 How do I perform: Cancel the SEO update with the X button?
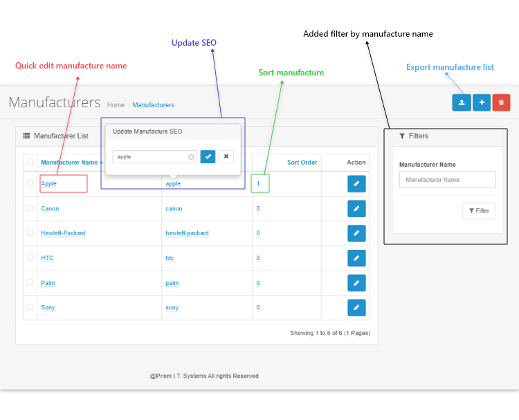(226, 156)
